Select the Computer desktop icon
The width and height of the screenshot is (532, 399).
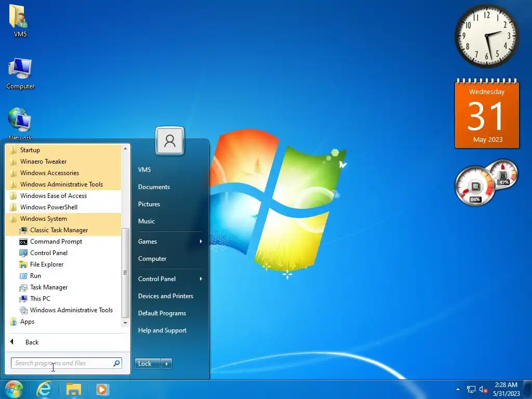[20, 73]
